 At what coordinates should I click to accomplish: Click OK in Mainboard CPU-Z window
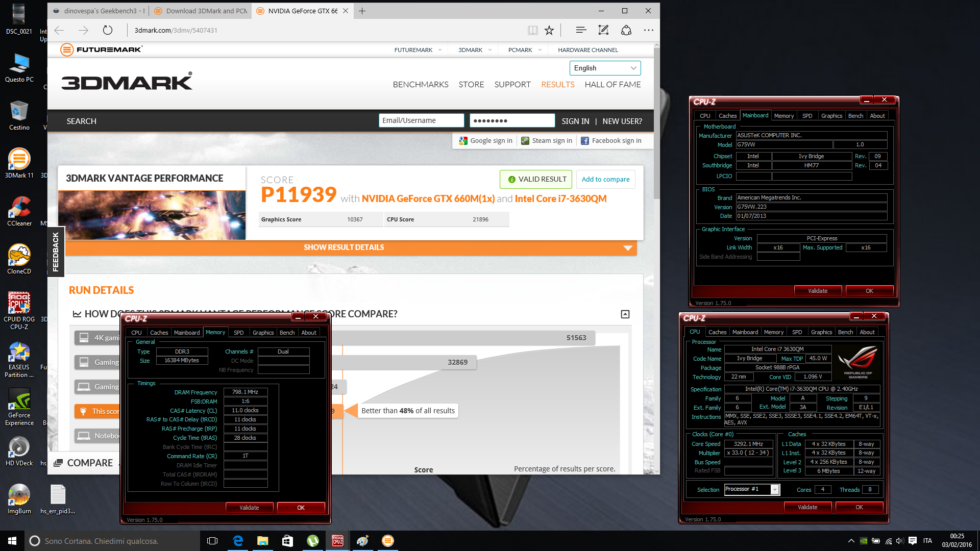pos(869,291)
